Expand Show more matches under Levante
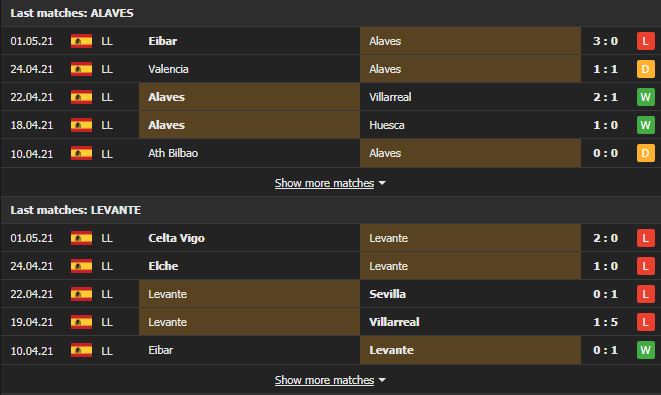661x395 pixels. point(324,380)
